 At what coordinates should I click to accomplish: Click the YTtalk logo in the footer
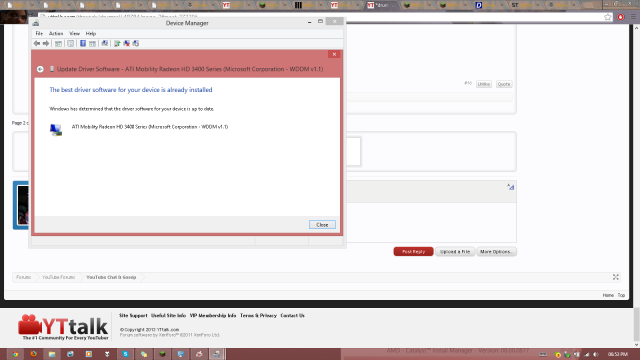63,327
